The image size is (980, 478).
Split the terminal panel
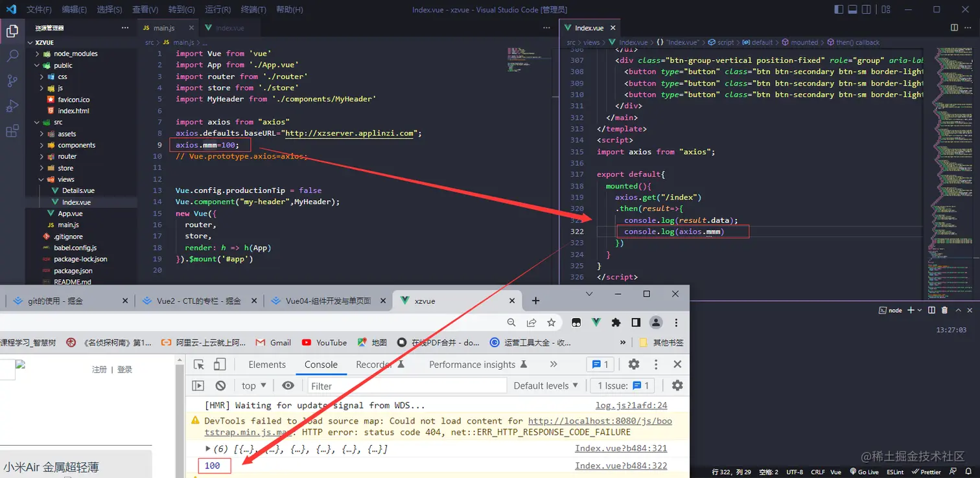point(931,310)
